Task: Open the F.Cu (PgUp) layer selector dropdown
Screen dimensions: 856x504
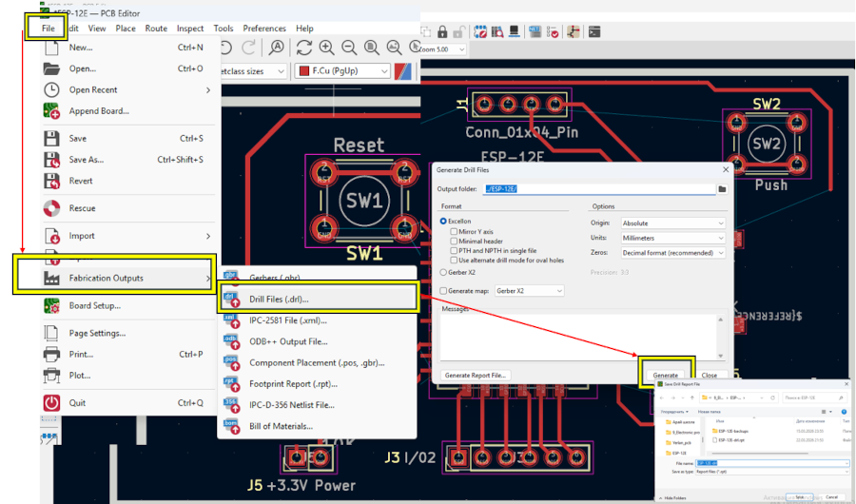Action: (x=342, y=71)
